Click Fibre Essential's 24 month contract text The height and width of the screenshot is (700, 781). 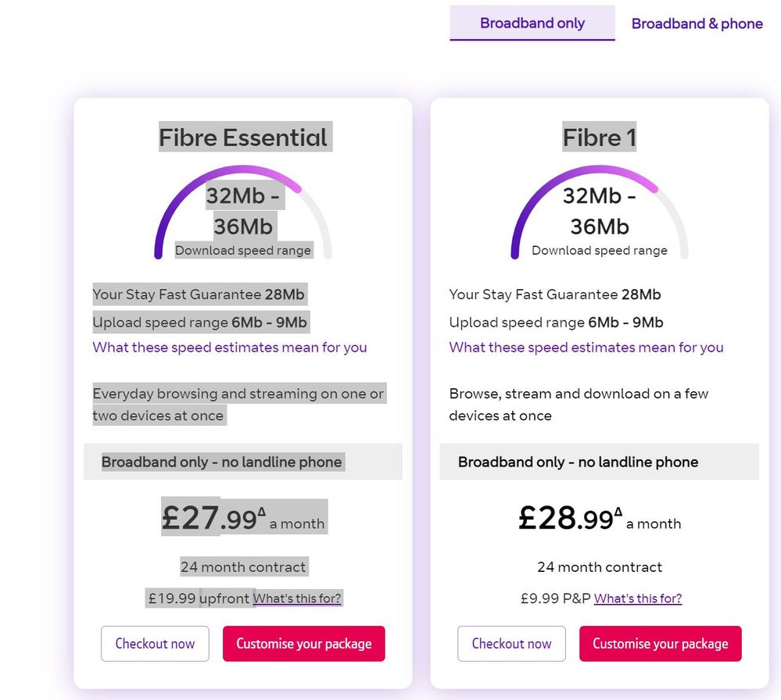(x=243, y=567)
